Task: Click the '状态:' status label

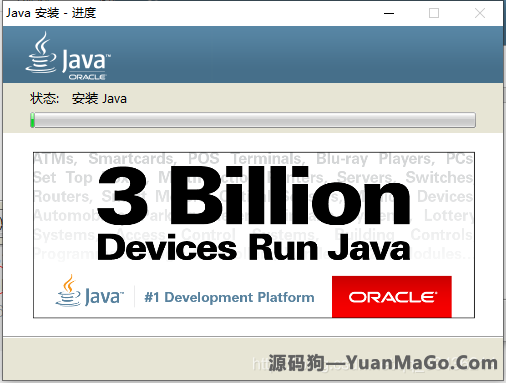Action: coord(44,99)
